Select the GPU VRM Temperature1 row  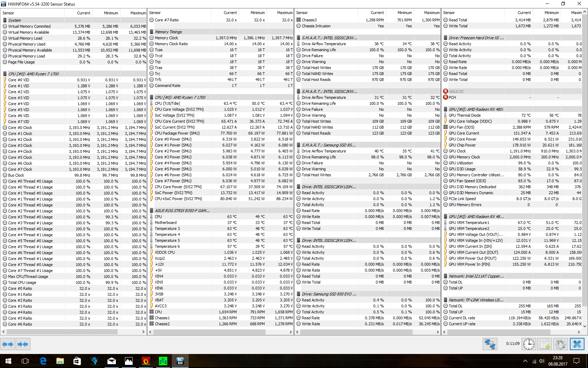512,223
